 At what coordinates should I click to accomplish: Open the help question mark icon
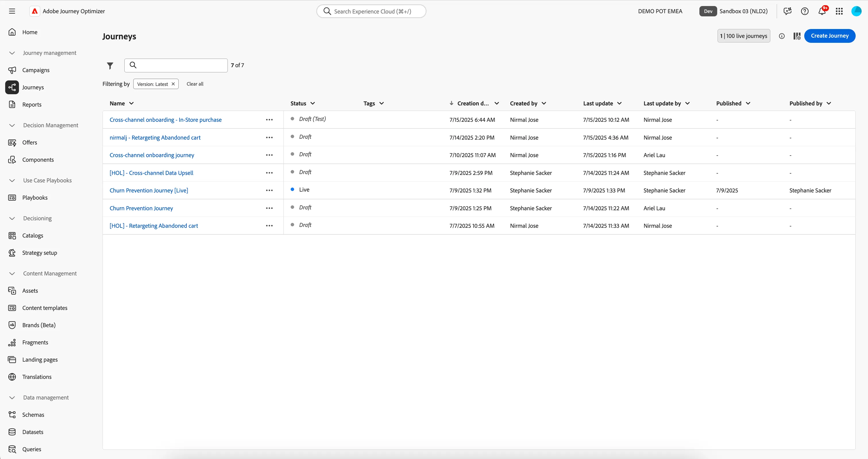805,11
